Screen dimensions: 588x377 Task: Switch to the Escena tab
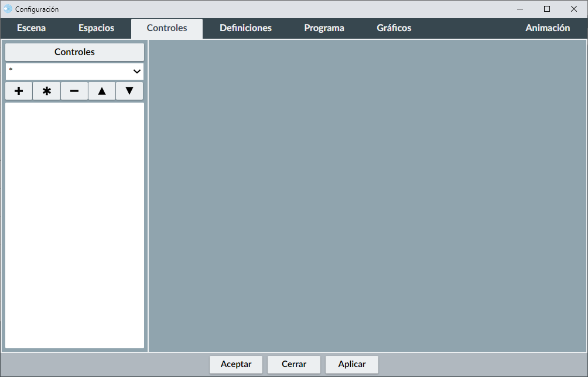tap(32, 28)
